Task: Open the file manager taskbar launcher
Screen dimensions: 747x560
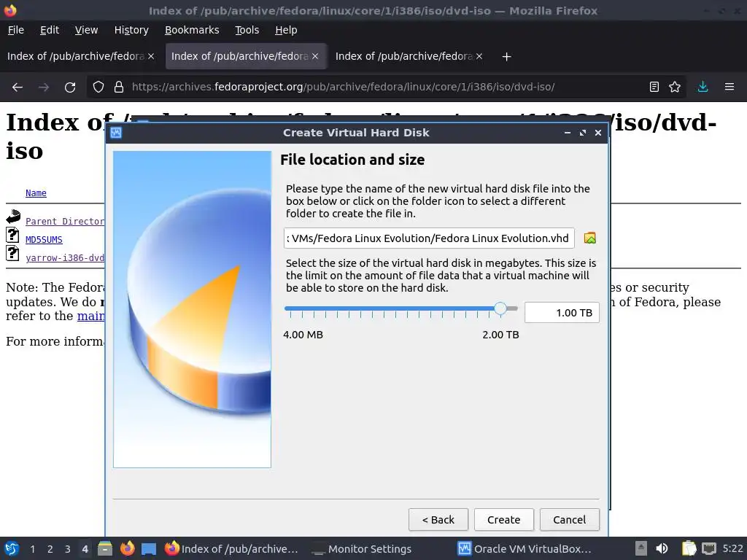Action: point(105,549)
